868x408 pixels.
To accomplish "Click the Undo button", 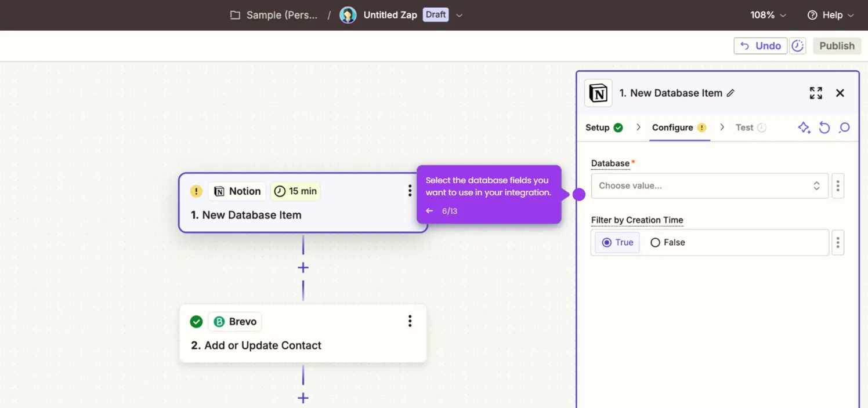I will pos(760,46).
